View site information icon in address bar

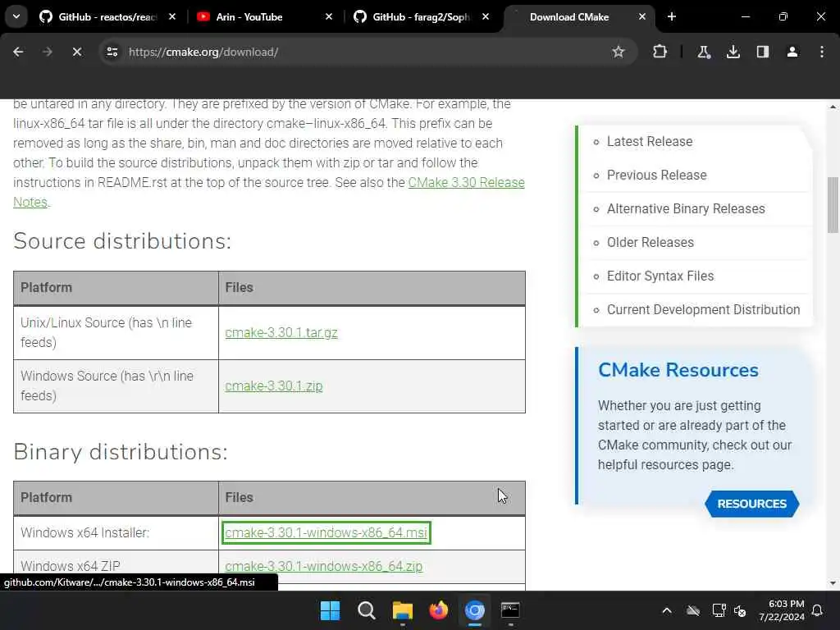(112, 52)
